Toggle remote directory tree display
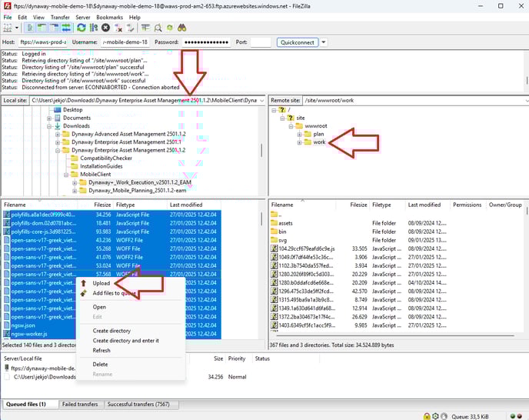 click(x=54, y=28)
